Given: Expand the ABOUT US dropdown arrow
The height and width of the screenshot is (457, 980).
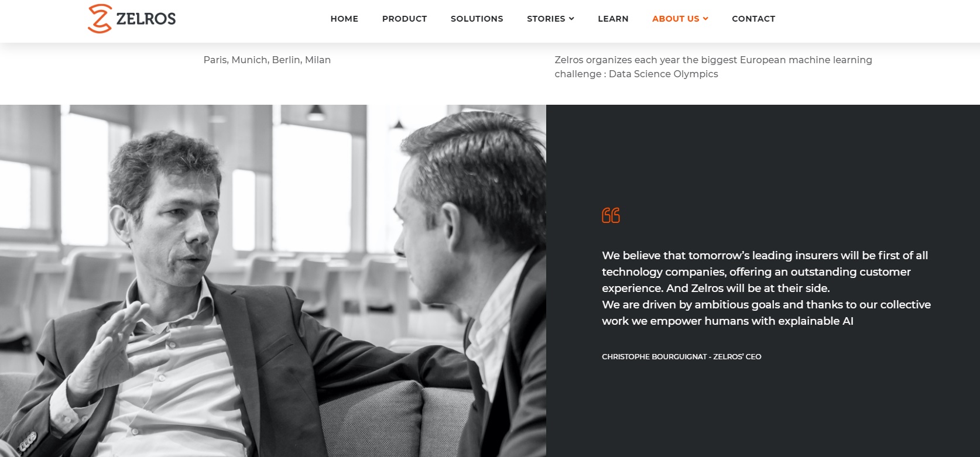Looking at the screenshot, I should (705, 19).
